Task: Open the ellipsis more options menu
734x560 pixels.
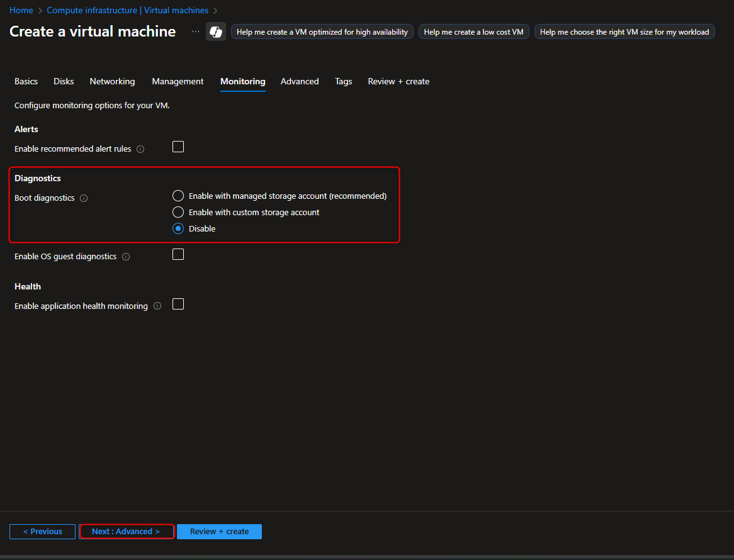Action: tap(195, 32)
